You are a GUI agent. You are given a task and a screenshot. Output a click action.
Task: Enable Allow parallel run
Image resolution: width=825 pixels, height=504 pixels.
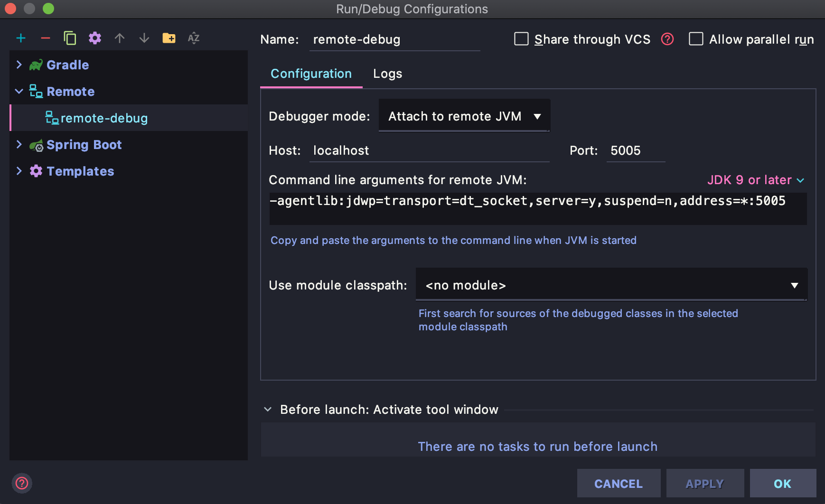pyautogui.click(x=696, y=39)
